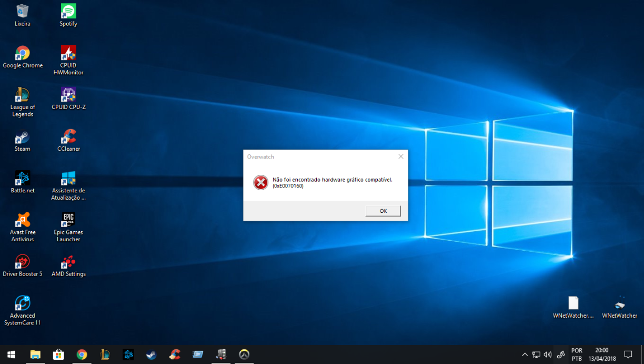Open the pen workspace tray icon
This screenshot has width=644, height=364.
tap(561, 355)
